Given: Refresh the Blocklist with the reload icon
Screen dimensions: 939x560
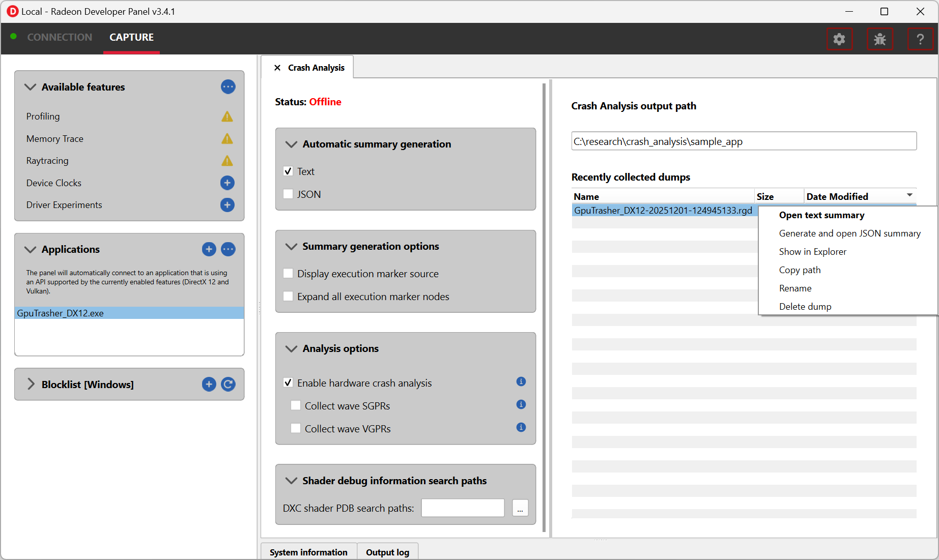Looking at the screenshot, I should click(x=228, y=384).
